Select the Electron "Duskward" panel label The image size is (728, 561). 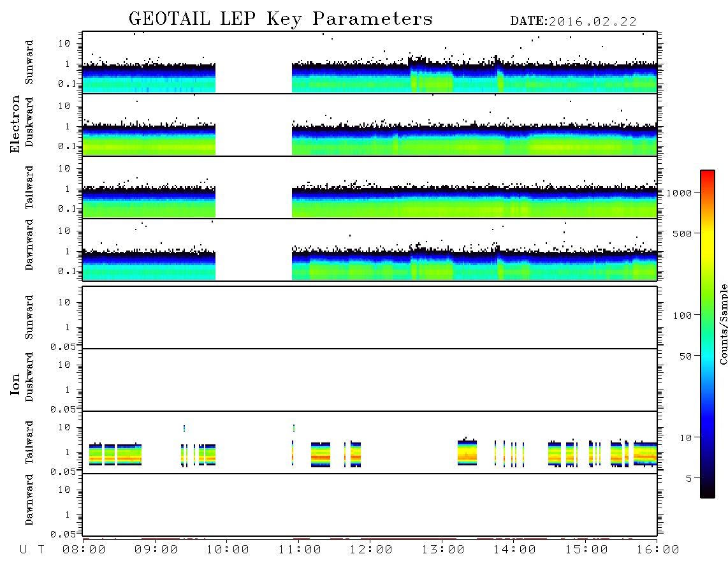pyautogui.click(x=29, y=122)
